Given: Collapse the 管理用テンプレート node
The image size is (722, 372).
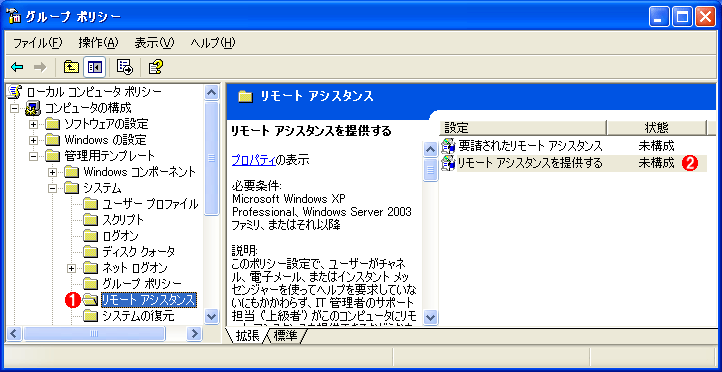Looking at the screenshot, I should click(34, 156).
